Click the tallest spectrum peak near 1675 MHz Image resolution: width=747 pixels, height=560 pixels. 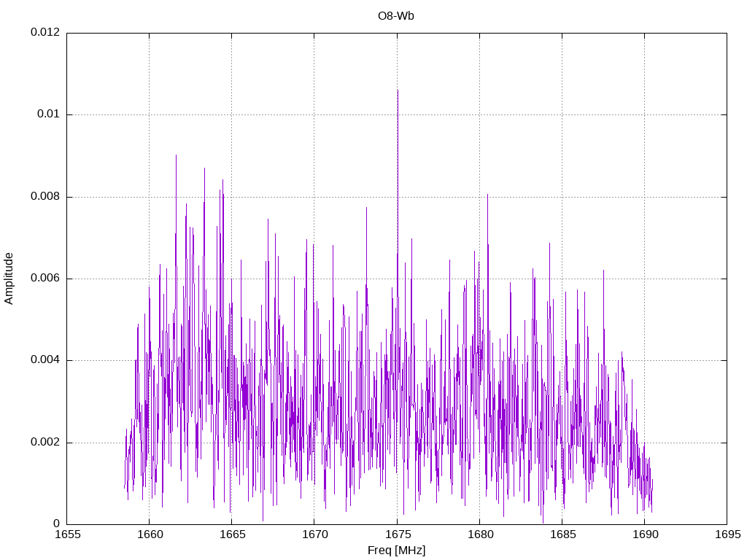[x=398, y=90]
